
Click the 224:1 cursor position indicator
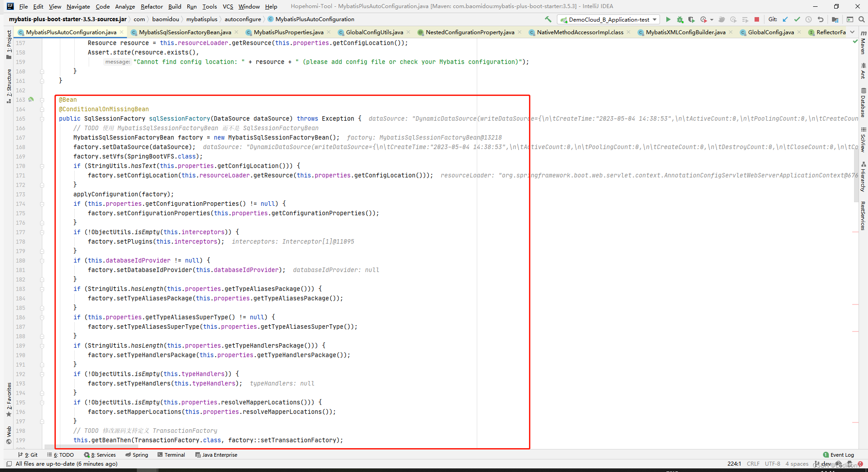[734, 463]
